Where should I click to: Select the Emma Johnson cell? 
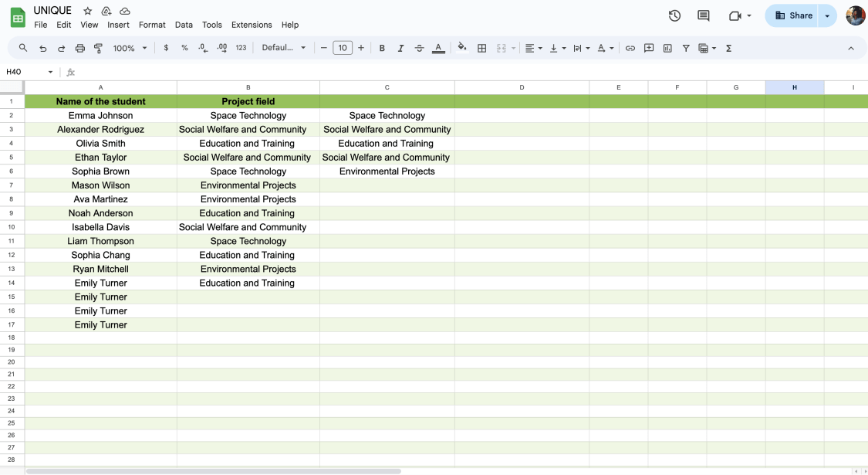point(101,115)
